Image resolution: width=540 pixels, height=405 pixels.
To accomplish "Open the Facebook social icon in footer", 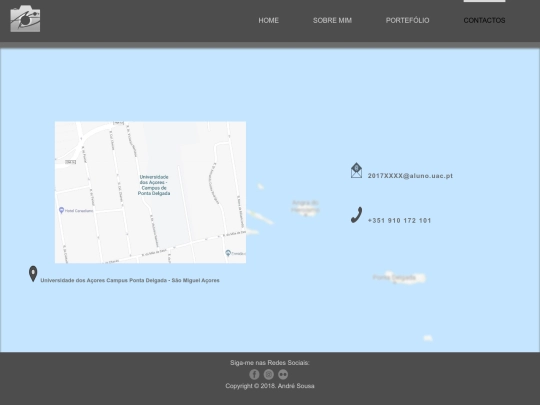I will 254,374.
